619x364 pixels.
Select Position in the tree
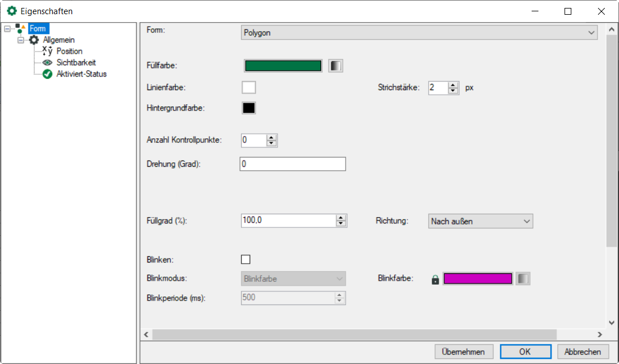coord(69,51)
